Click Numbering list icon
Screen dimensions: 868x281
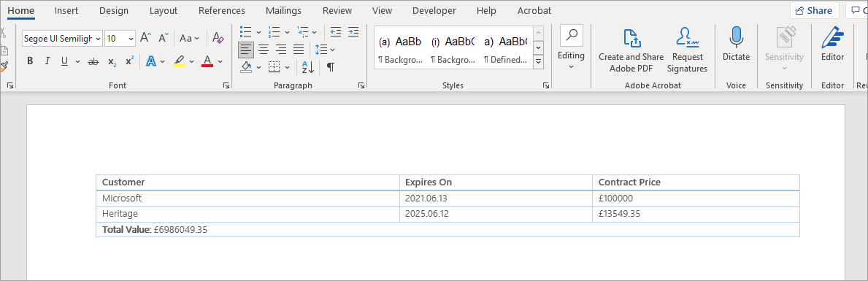[x=274, y=31]
